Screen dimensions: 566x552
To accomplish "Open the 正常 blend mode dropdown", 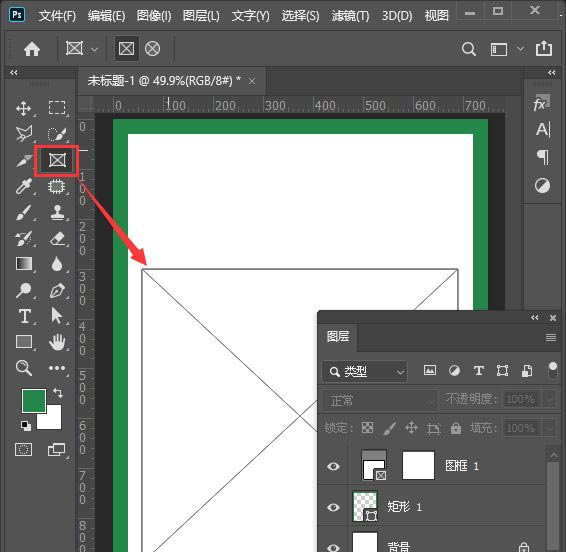I will tap(380, 400).
